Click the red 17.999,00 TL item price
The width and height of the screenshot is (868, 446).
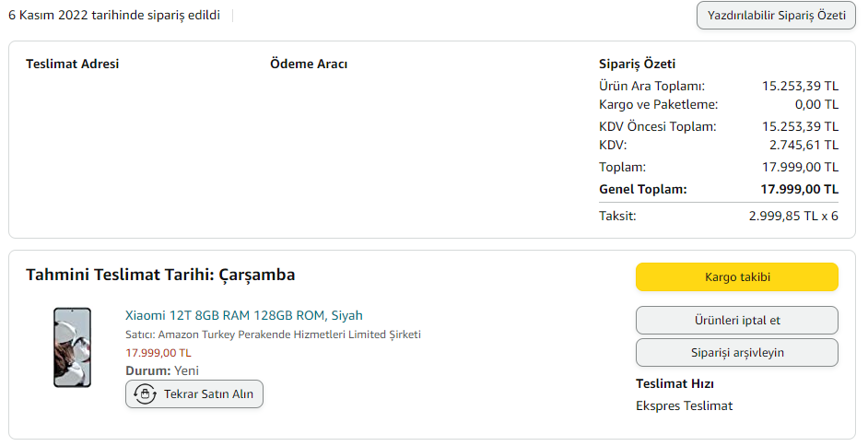158,352
